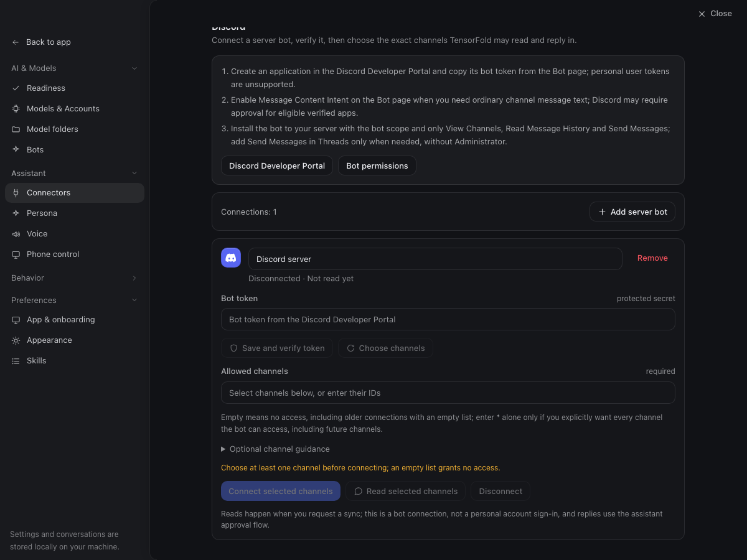This screenshot has height=560, width=747.
Task: Collapse the Preferences section chevron
Action: [x=134, y=301]
